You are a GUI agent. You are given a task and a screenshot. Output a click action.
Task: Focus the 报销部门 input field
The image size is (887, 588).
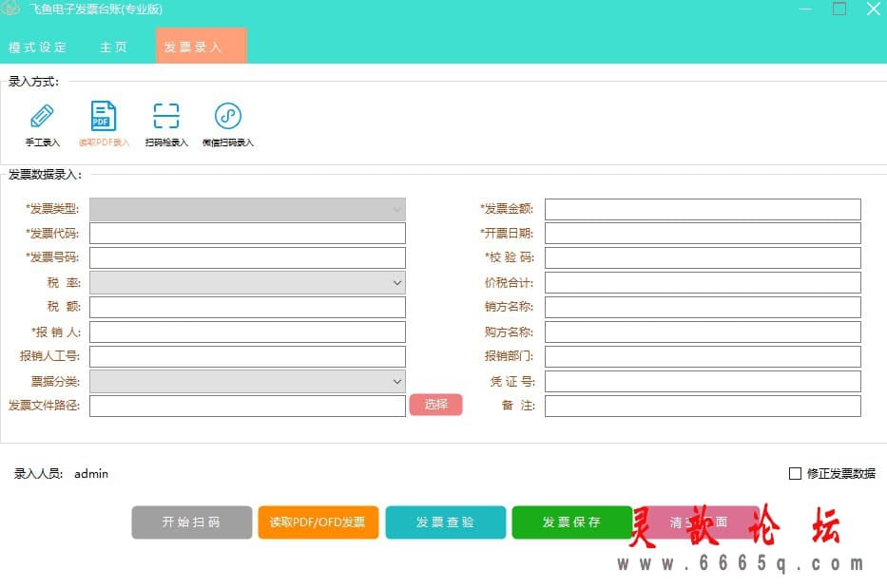[703, 357]
